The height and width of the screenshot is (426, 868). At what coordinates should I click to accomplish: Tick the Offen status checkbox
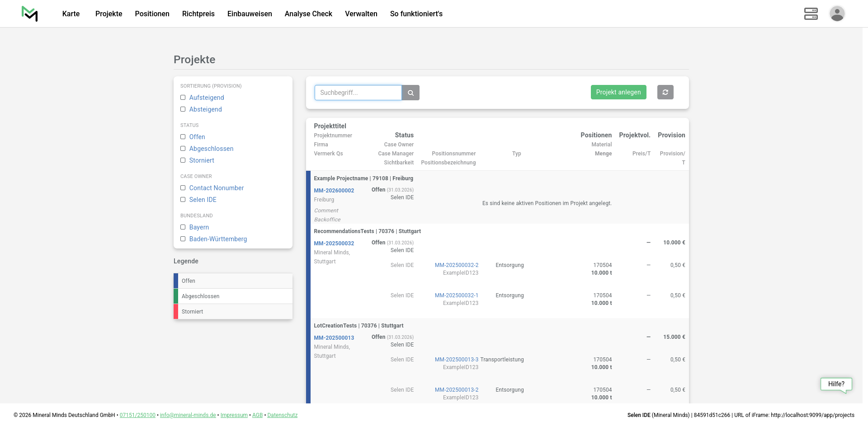tap(183, 137)
